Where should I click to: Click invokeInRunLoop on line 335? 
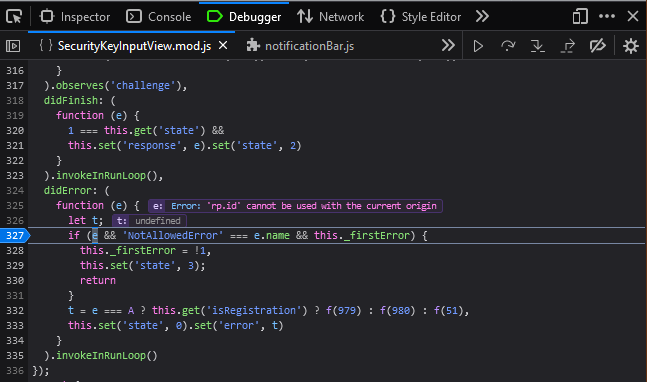click(101, 356)
